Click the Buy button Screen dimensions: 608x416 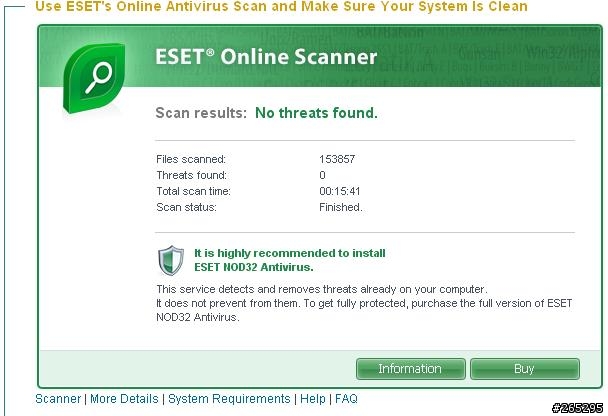point(525,369)
